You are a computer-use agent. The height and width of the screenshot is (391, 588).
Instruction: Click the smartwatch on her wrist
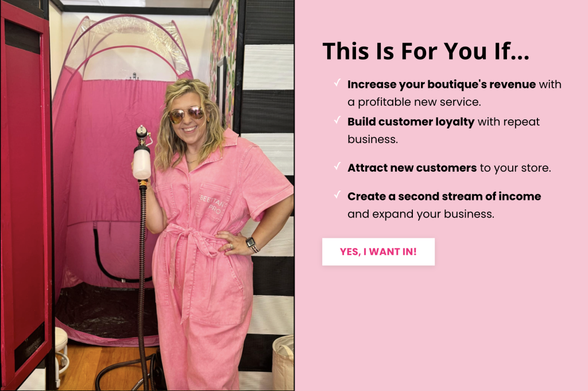(x=252, y=244)
